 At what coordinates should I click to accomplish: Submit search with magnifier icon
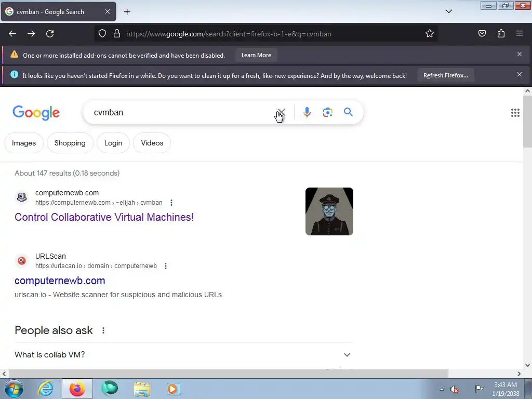348,112
